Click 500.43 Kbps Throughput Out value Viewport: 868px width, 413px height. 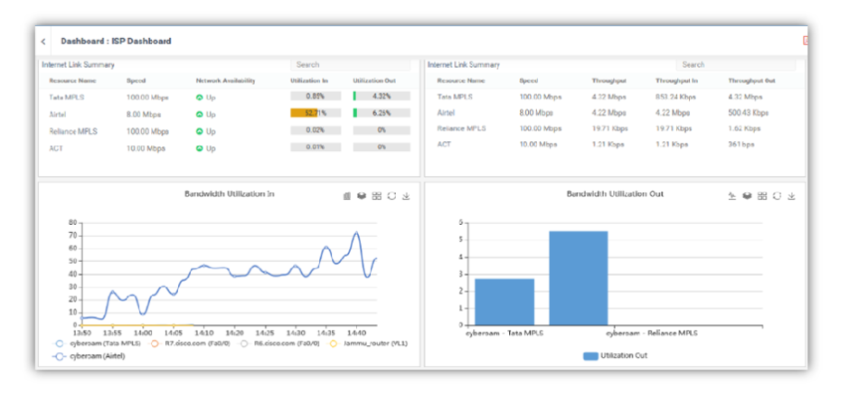click(x=749, y=112)
